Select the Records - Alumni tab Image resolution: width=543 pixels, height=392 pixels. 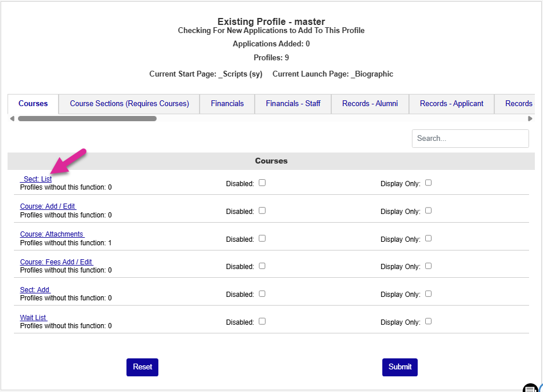point(370,104)
